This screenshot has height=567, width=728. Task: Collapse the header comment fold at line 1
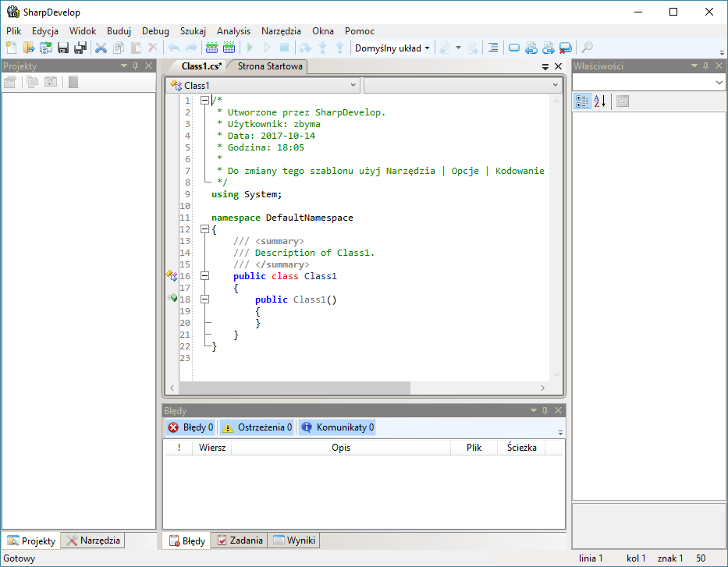click(x=204, y=101)
